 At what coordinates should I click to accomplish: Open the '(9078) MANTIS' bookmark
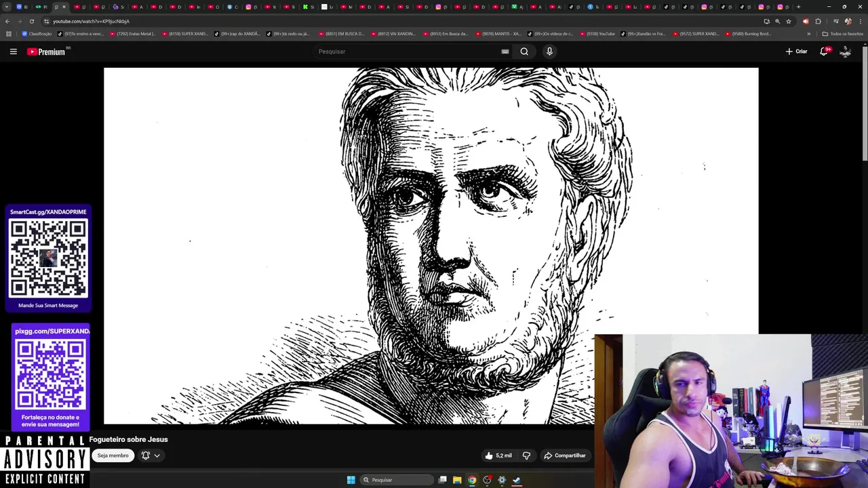click(498, 34)
